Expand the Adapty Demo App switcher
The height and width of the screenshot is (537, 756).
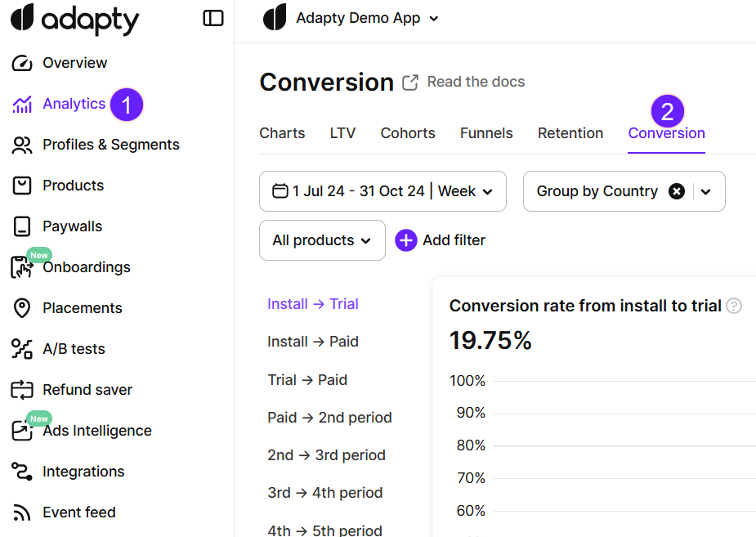433,18
